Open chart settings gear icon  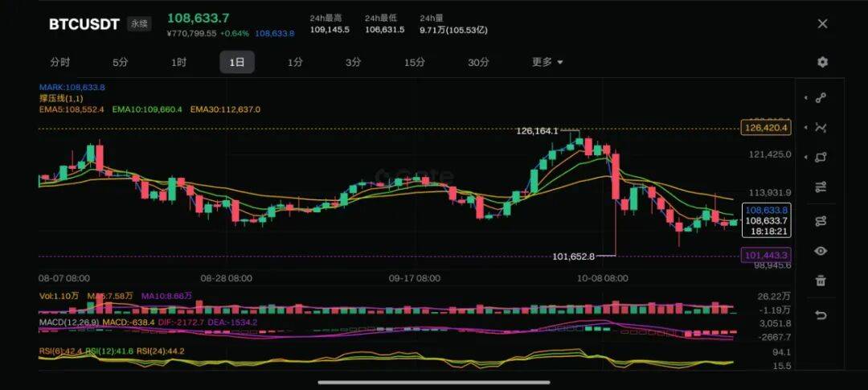822,63
